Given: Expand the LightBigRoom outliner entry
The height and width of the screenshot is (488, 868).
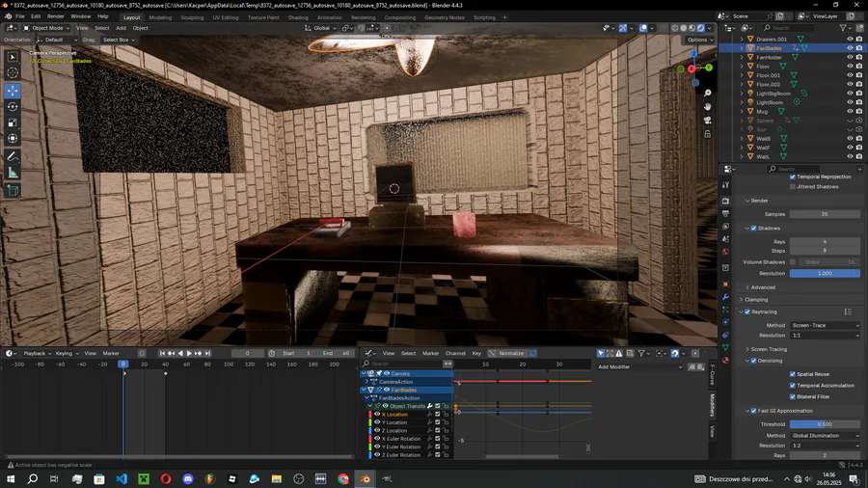Looking at the screenshot, I should click(x=742, y=94).
